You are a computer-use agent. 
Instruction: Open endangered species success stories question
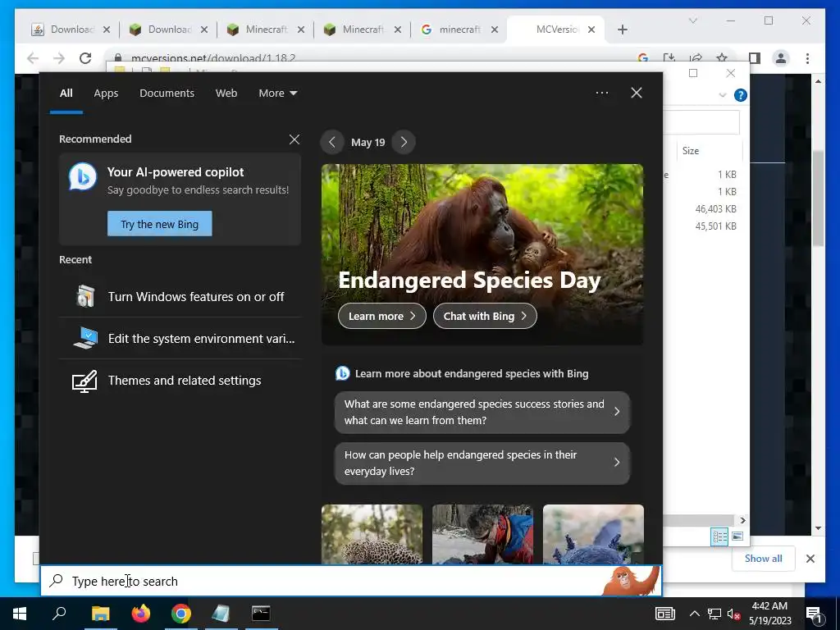(x=482, y=412)
